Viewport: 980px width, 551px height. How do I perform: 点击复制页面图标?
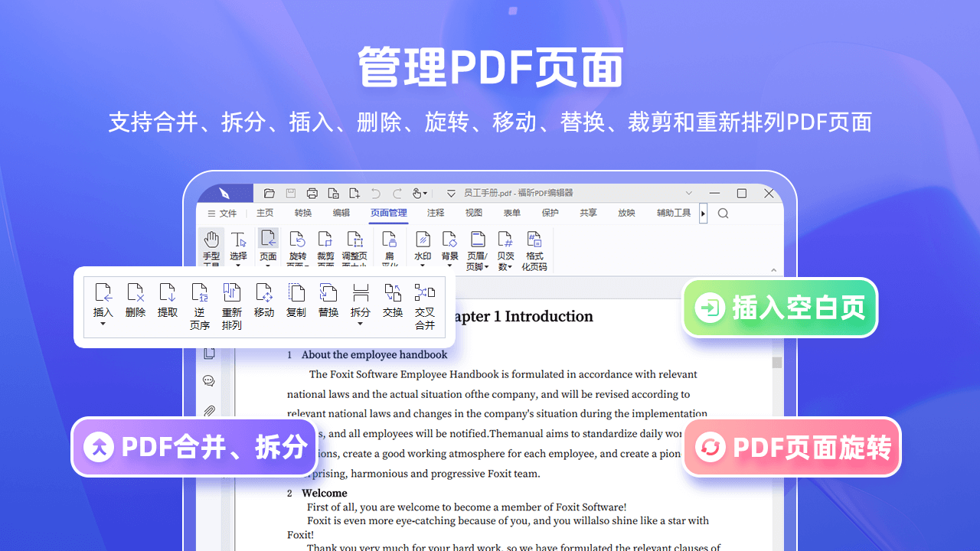[296, 293]
